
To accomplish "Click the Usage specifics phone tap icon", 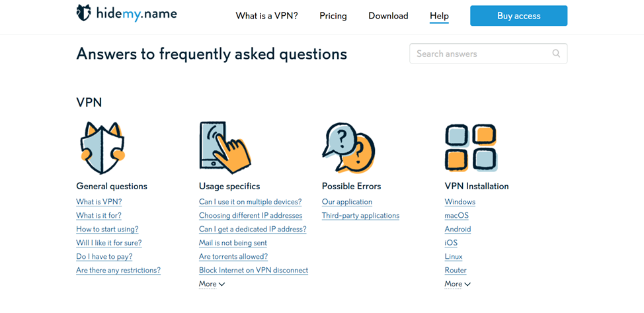I will coord(225,148).
